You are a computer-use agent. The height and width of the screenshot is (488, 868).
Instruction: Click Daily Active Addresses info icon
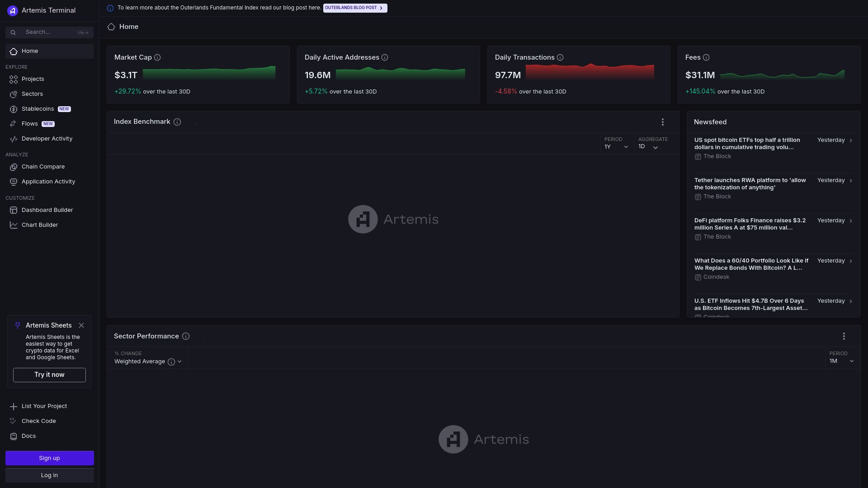tap(385, 57)
